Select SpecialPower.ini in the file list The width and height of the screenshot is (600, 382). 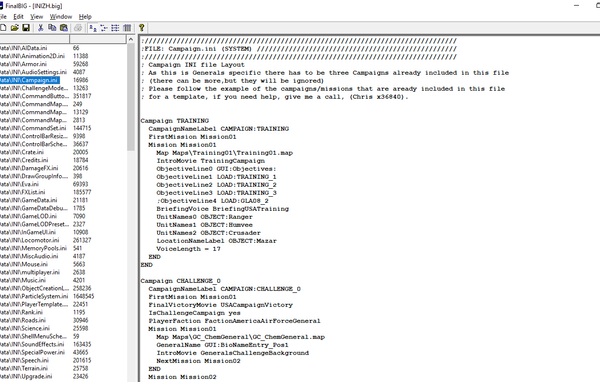click(33, 353)
